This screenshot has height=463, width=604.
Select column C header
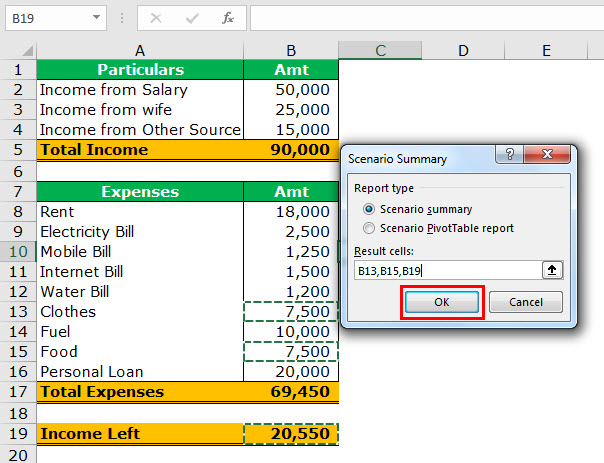point(380,50)
